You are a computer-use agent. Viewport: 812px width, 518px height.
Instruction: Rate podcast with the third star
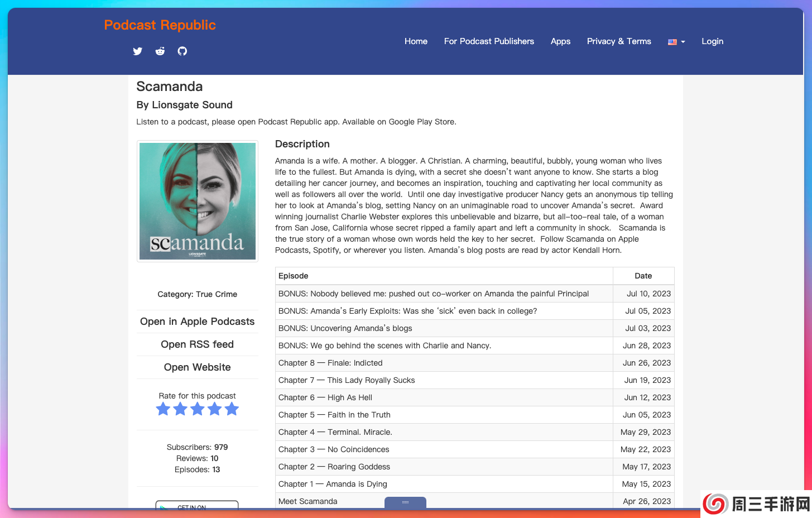tap(198, 409)
